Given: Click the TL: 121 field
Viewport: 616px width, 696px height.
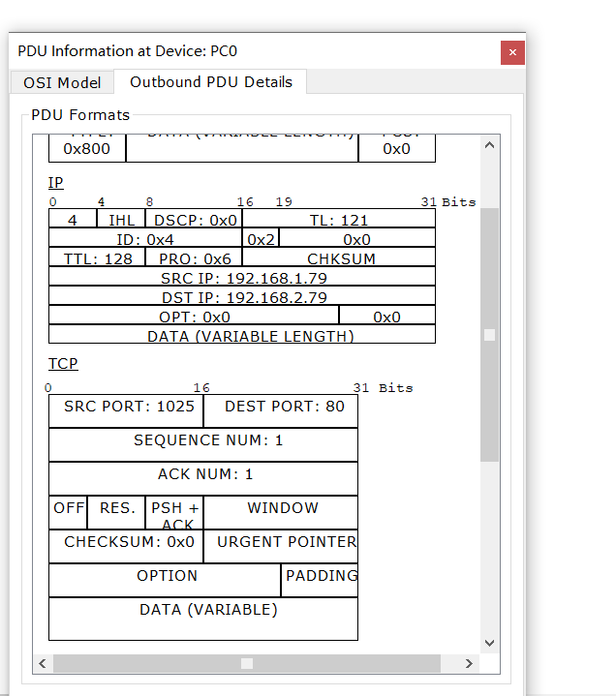Looking at the screenshot, I should pyautogui.click(x=339, y=219).
